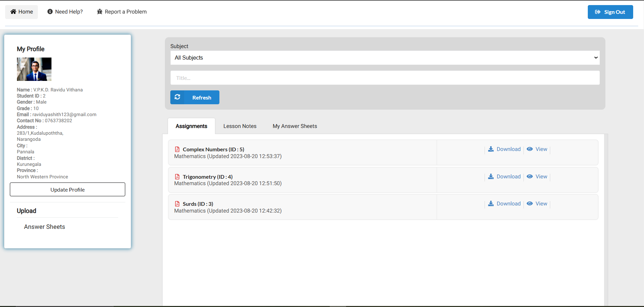Click the download icon for Surds assignment
This screenshot has height=307, width=644.
coord(491,204)
